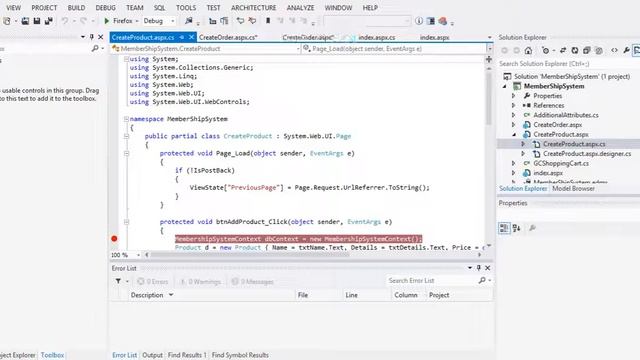The height and width of the screenshot is (360, 640).
Task: Click the Refresh icon in Solution Explorer
Action: coord(575,50)
